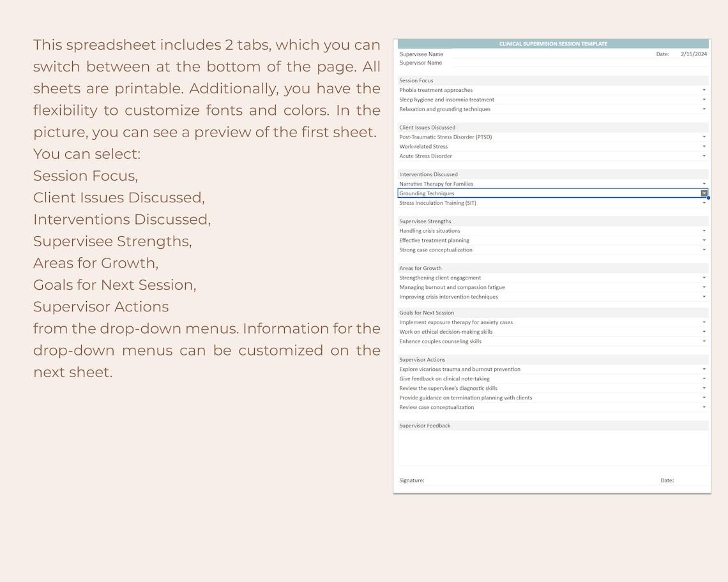Open the Work-related Stress dropdown arrow
Screen dimensions: 728x582
[704, 146]
